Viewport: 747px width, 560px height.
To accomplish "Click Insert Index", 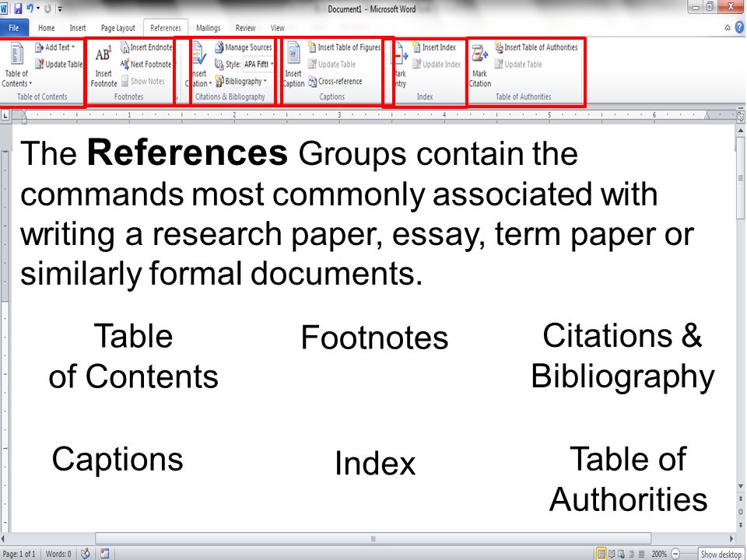I will [x=434, y=47].
